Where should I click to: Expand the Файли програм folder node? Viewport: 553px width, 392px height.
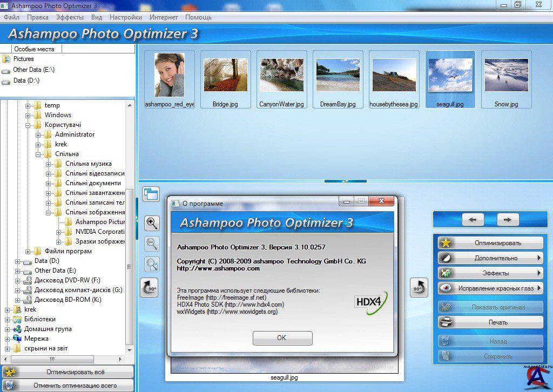click(x=28, y=251)
